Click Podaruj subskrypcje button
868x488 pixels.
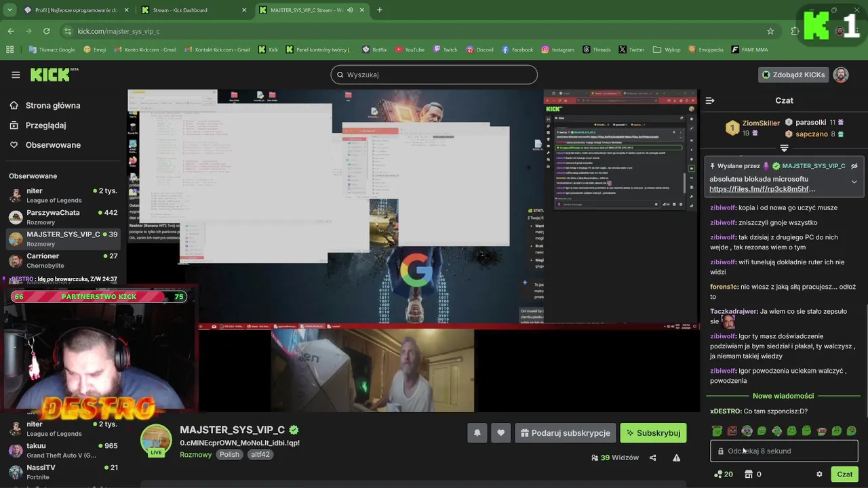566,433
